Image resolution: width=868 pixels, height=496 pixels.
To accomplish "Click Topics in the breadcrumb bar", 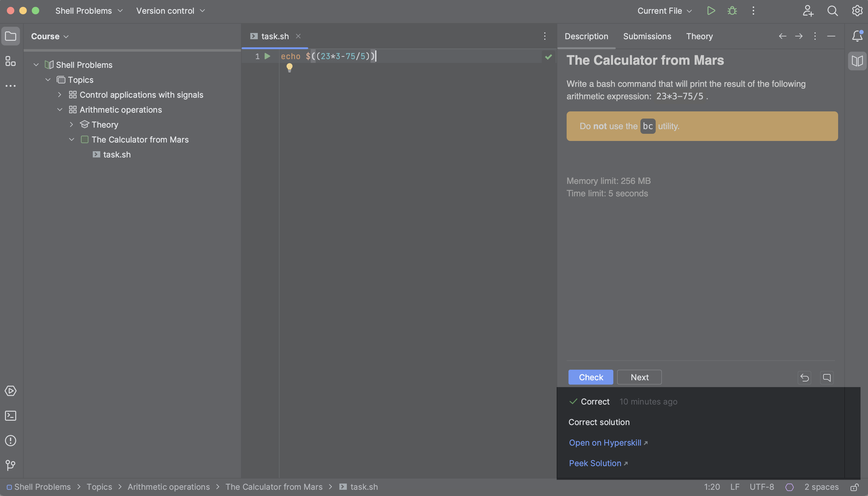I will coord(99,487).
